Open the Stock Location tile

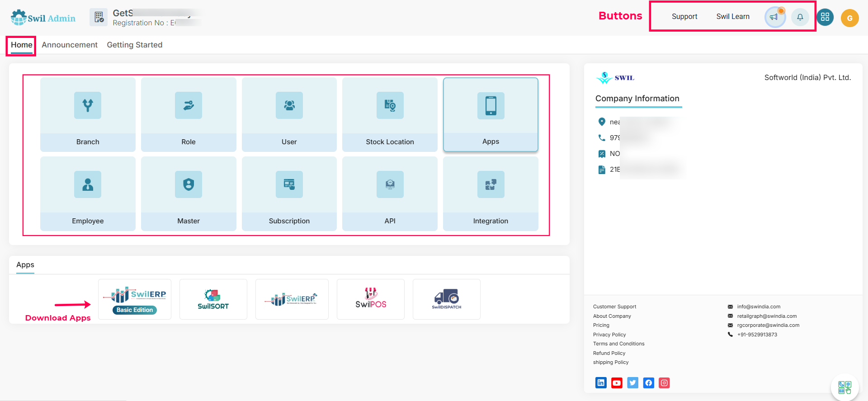390,114
